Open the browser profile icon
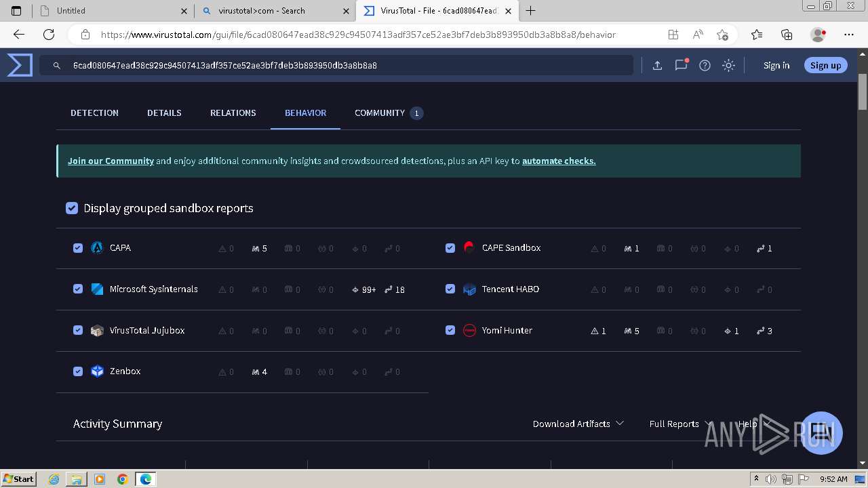The image size is (868, 488). click(x=818, y=35)
